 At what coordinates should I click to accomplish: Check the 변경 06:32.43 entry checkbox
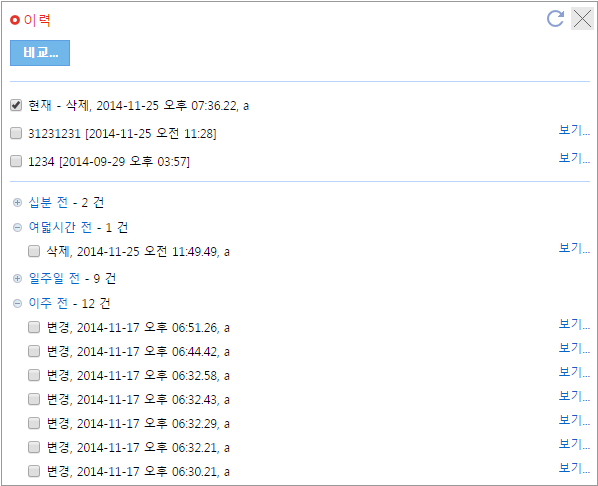pyautogui.click(x=34, y=399)
